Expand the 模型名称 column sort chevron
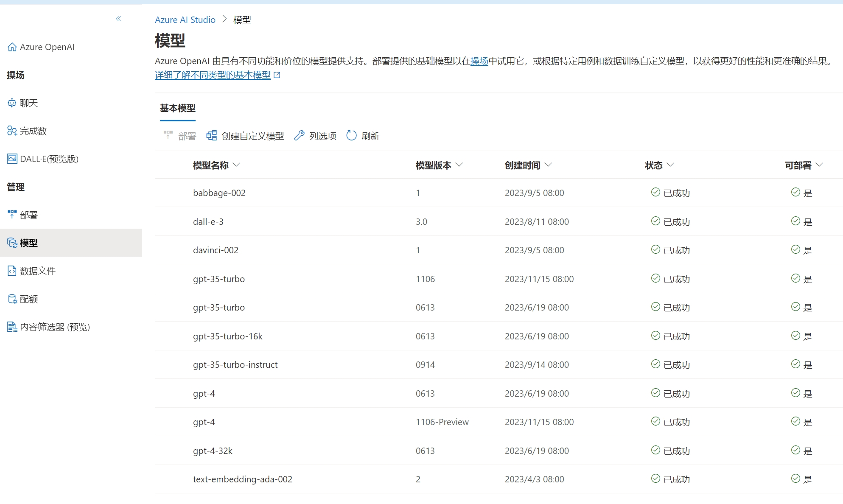The image size is (843, 504). click(x=237, y=165)
